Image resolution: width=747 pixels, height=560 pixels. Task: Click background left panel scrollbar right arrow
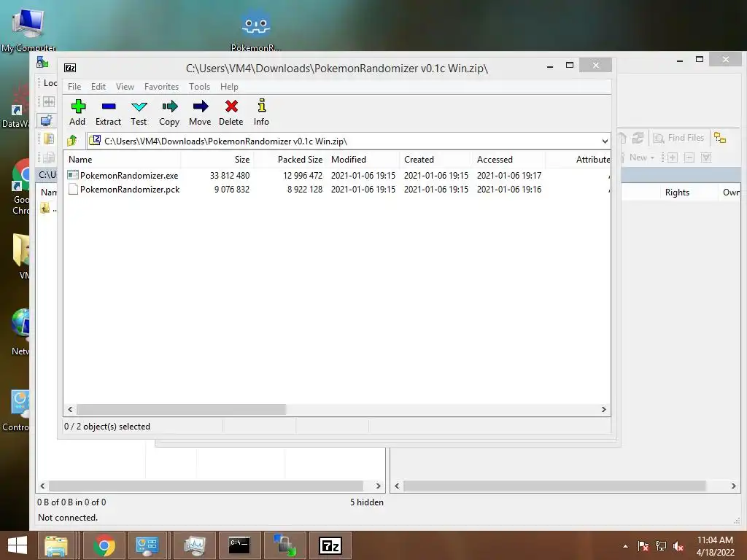coord(379,486)
